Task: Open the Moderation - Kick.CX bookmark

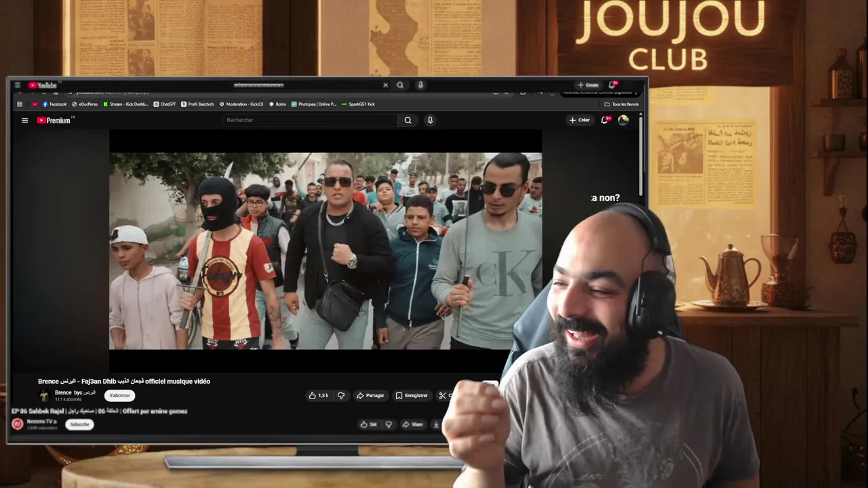Action: [x=241, y=104]
